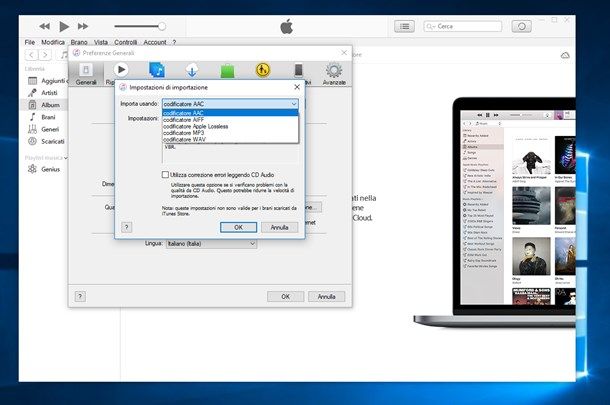Click Annulla in the import settings dialog
The width and height of the screenshot is (610, 405).
coord(279,227)
